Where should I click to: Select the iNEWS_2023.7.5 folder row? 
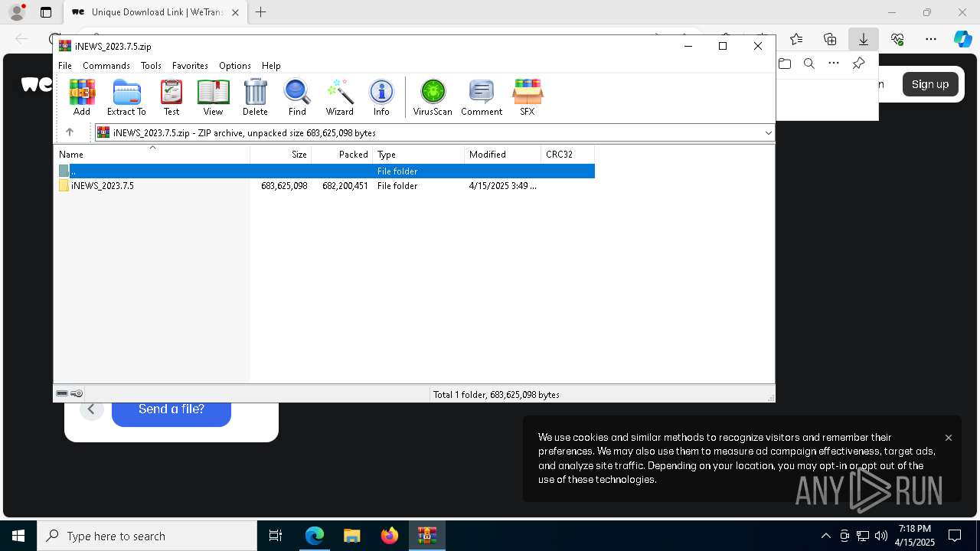pos(326,186)
